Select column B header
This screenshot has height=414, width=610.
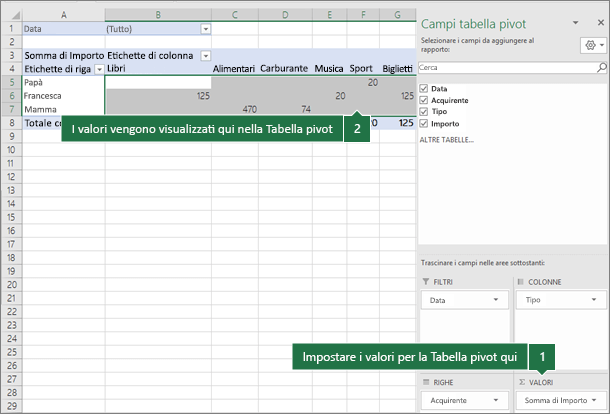point(158,15)
